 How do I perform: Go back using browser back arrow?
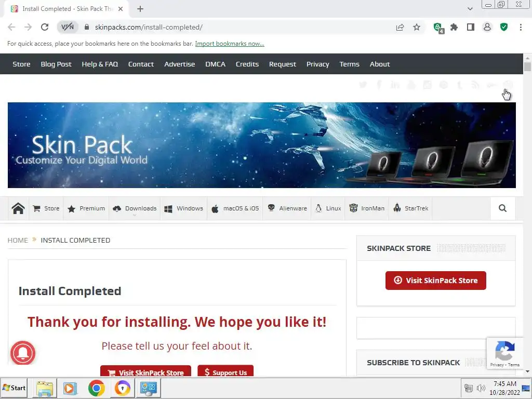11,27
